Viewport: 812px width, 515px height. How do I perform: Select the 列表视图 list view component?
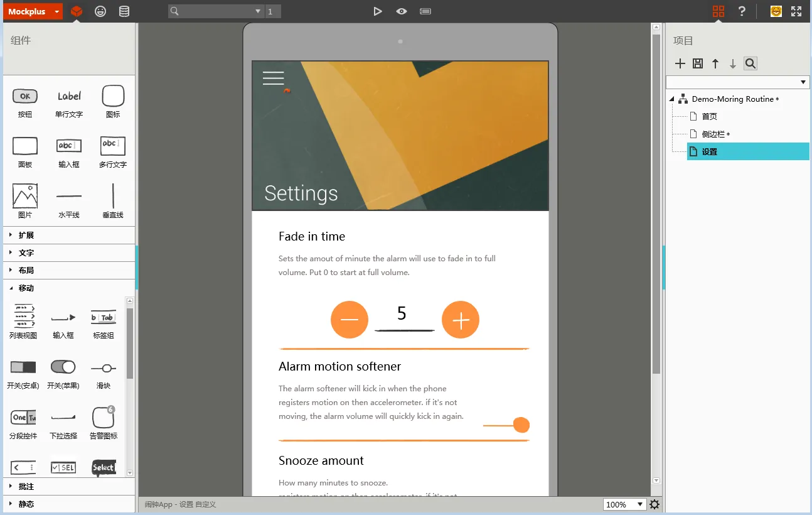23,322
